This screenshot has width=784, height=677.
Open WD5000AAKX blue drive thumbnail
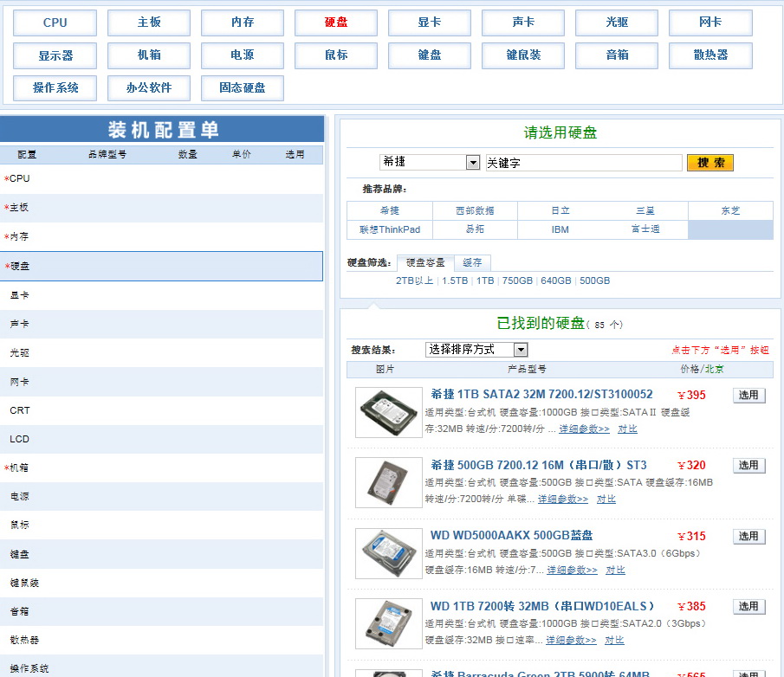coord(389,553)
